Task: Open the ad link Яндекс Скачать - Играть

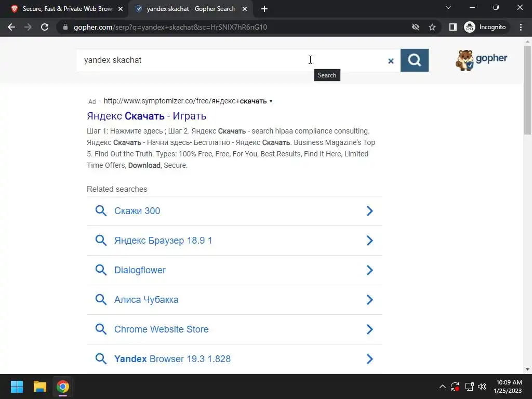Action: 147,116
